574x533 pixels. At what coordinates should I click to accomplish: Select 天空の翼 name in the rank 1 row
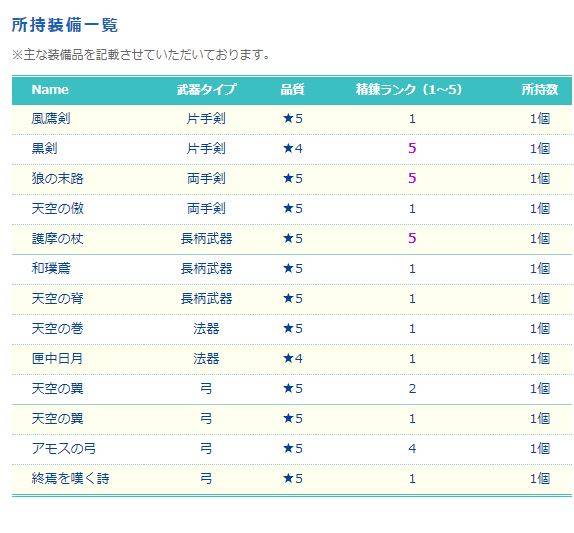click(57, 419)
